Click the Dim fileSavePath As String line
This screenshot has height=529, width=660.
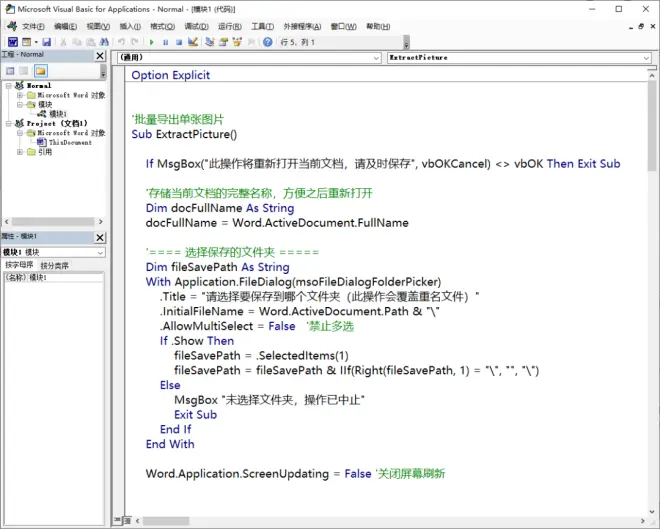coord(218,267)
